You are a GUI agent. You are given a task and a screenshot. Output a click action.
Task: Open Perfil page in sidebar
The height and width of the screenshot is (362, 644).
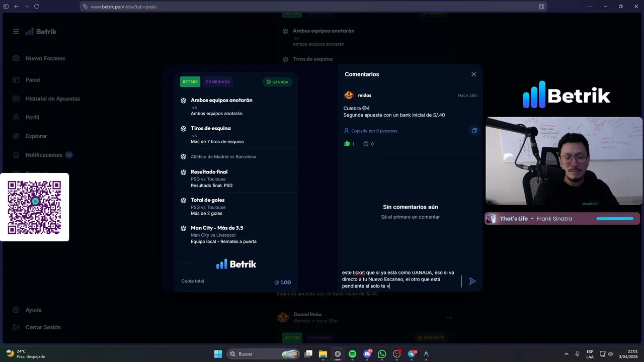[x=32, y=117]
